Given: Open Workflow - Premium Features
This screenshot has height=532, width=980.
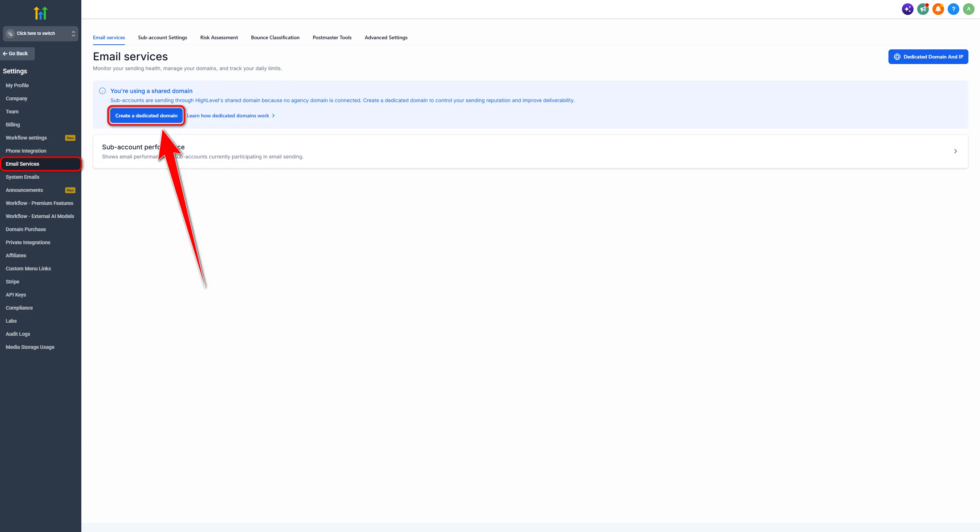Looking at the screenshot, I should [x=40, y=203].
